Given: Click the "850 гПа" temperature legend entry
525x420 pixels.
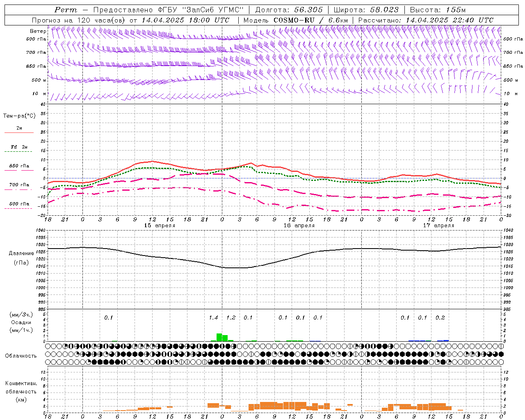Looking at the screenshot, I should coord(19,166).
